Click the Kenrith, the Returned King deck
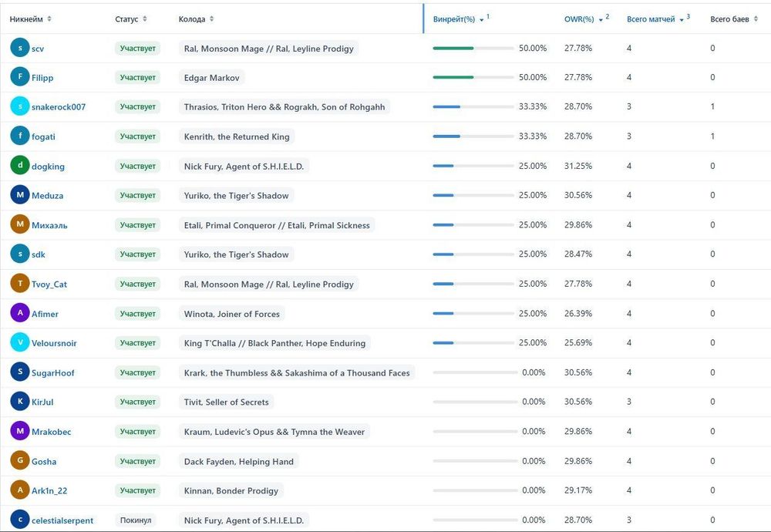The image size is (771, 532). [237, 136]
